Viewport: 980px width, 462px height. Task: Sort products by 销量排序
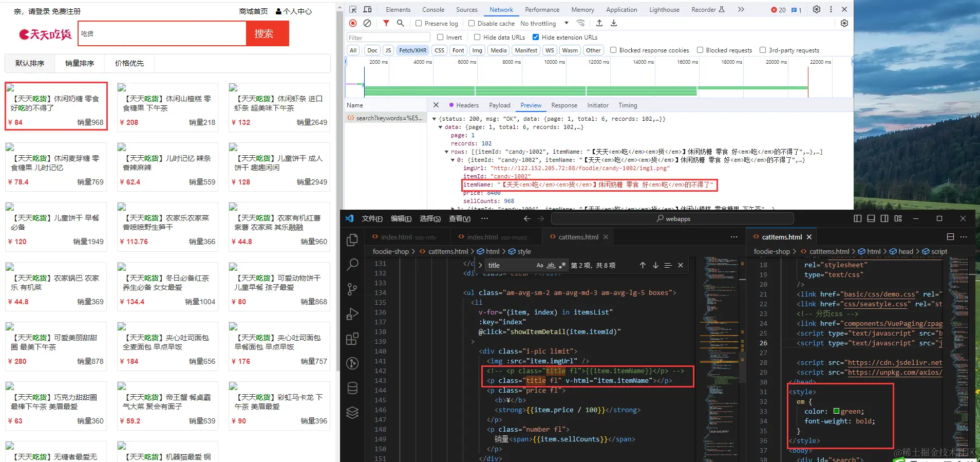[80, 63]
